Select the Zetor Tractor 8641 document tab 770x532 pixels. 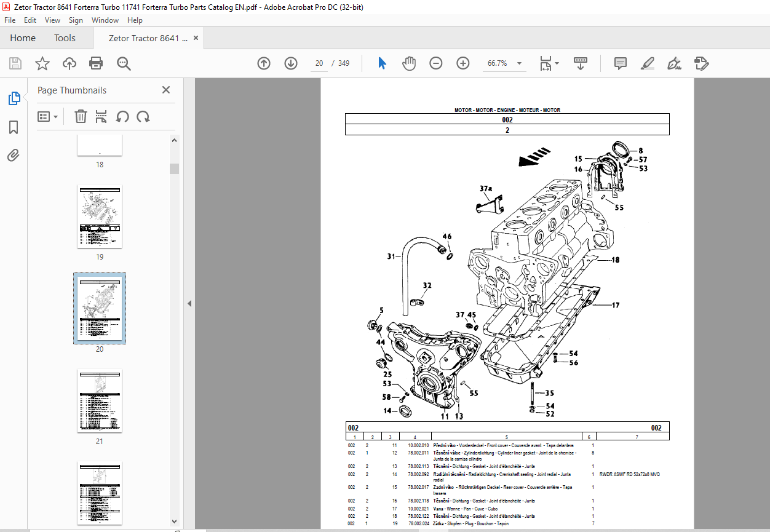(x=148, y=38)
